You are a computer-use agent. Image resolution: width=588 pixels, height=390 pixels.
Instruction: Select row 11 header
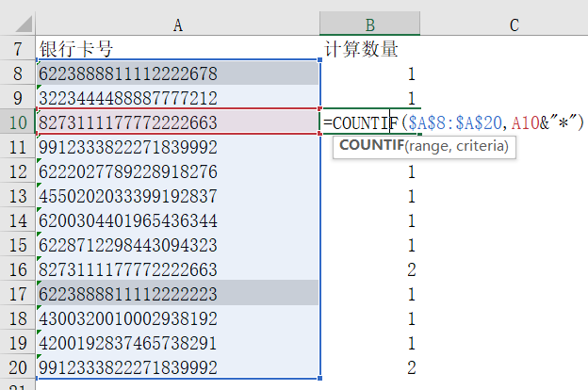(x=18, y=146)
